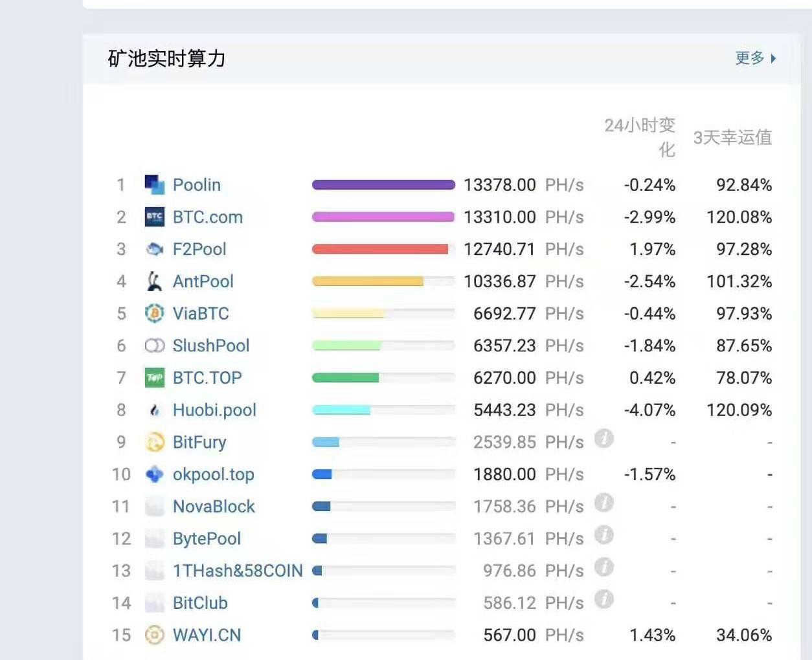Open the 1THash&58COIN pool link

click(x=238, y=571)
